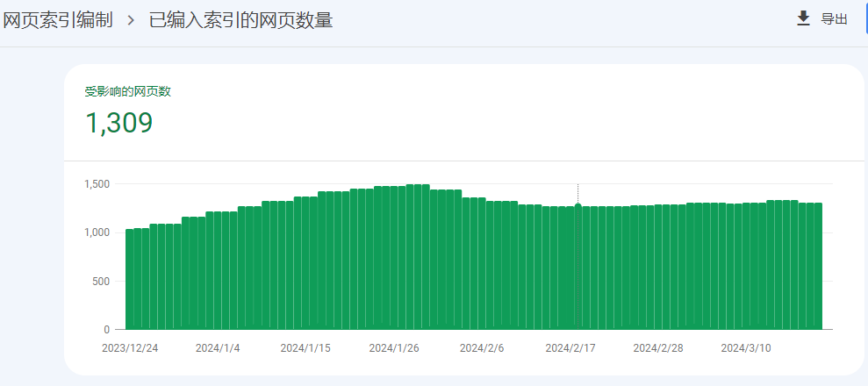
Task: Click the 500 y-axis label
Action: coord(103,281)
